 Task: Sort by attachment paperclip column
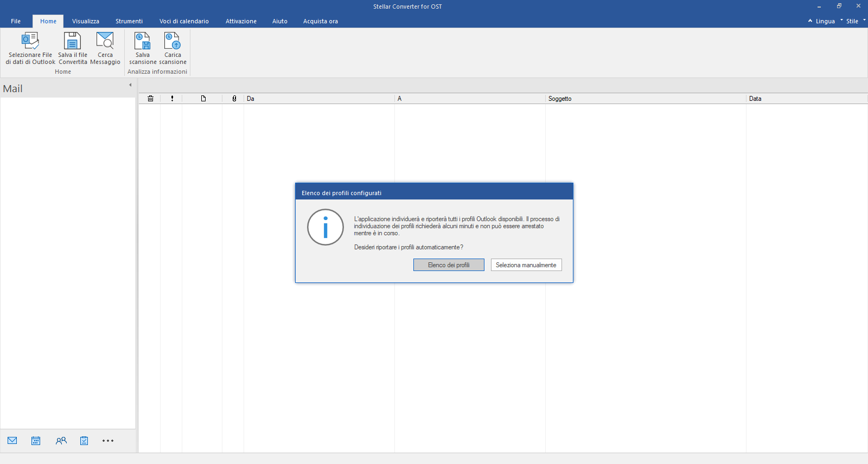pyautogui.click(x=234, y=99)
